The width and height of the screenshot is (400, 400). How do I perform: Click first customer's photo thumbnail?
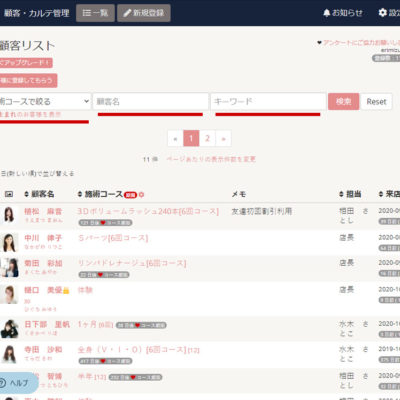[x=9, y=215]
